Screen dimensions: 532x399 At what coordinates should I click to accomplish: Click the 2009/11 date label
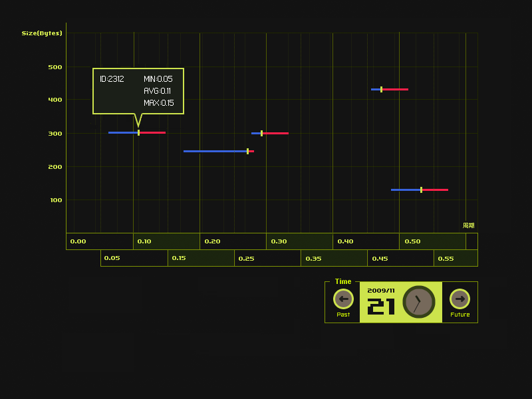[x=381, y=290]
